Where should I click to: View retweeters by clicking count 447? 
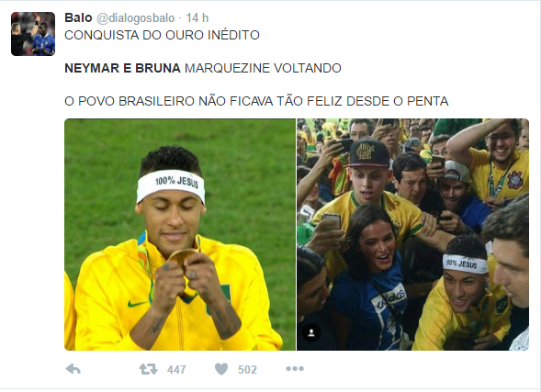click(x=176, y=370)
